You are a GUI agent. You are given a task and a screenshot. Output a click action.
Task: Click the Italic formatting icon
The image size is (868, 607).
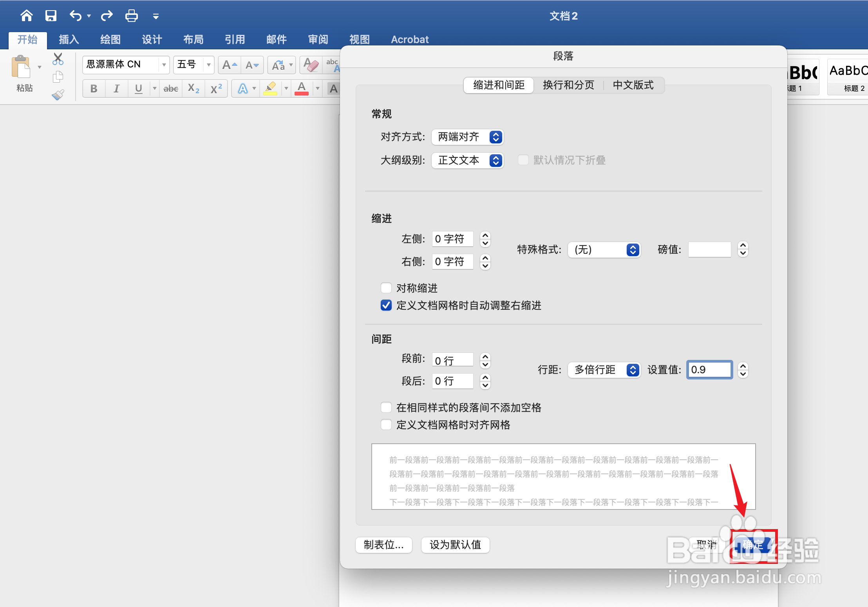tap(116, 89)
